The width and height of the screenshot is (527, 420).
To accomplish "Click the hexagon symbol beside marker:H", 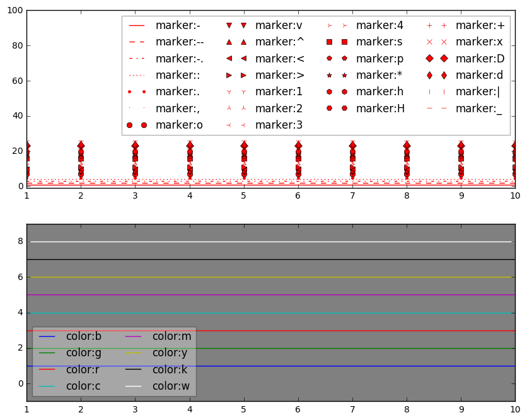I will tap(329, 108).
